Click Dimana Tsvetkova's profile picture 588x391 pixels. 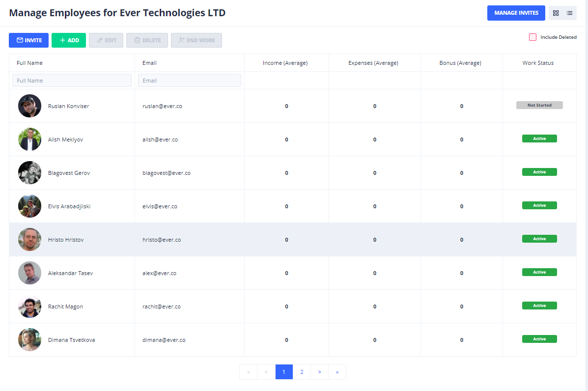coord(29,340)
